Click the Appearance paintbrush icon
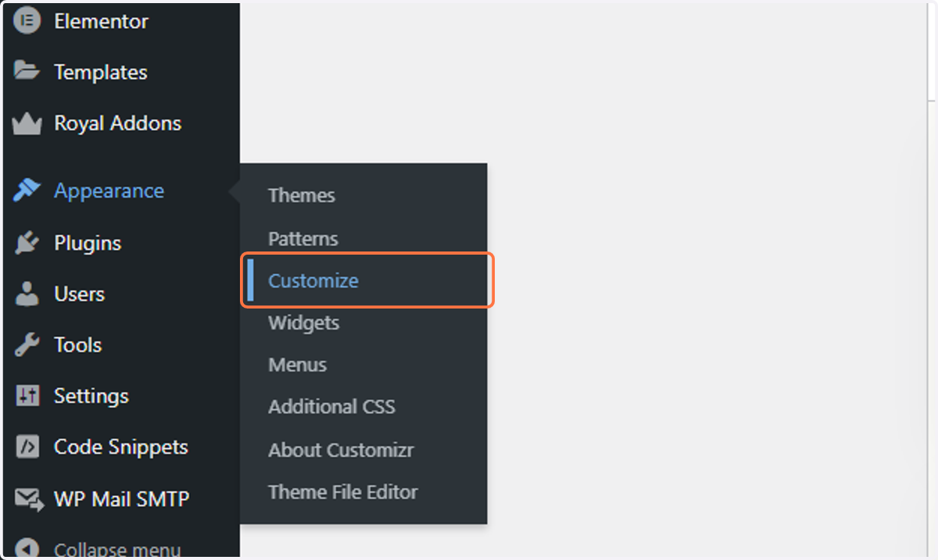The height and width of the screenshot is (560, 938). 27,191
